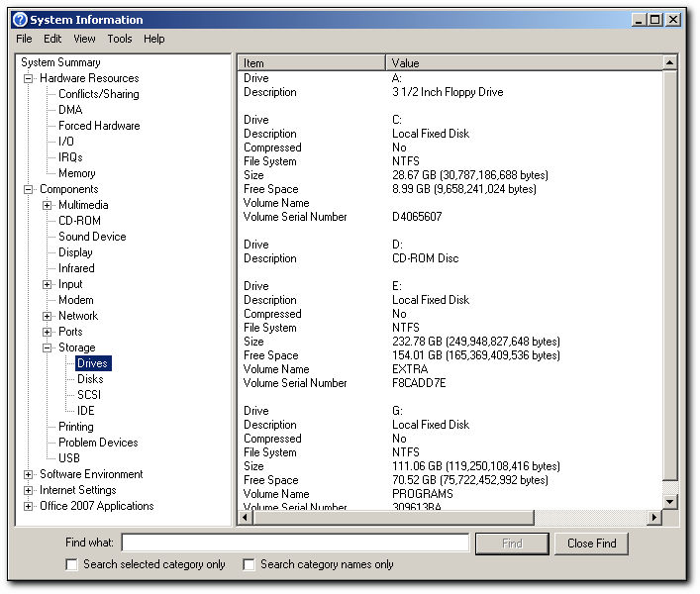The height and width of the screenshot is (594, 700).
Task: Click the volume name EXTRA
Action: 410,369
